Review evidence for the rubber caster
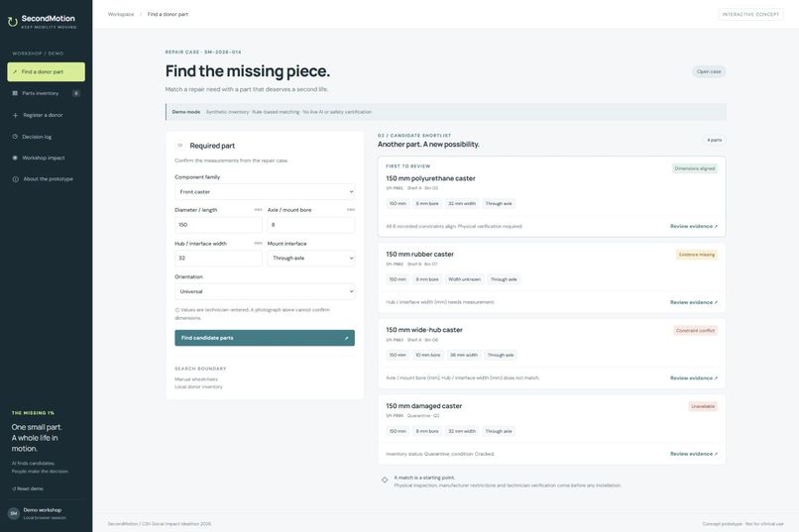Screen dimensions: 799x532 (x=694, y=302)
